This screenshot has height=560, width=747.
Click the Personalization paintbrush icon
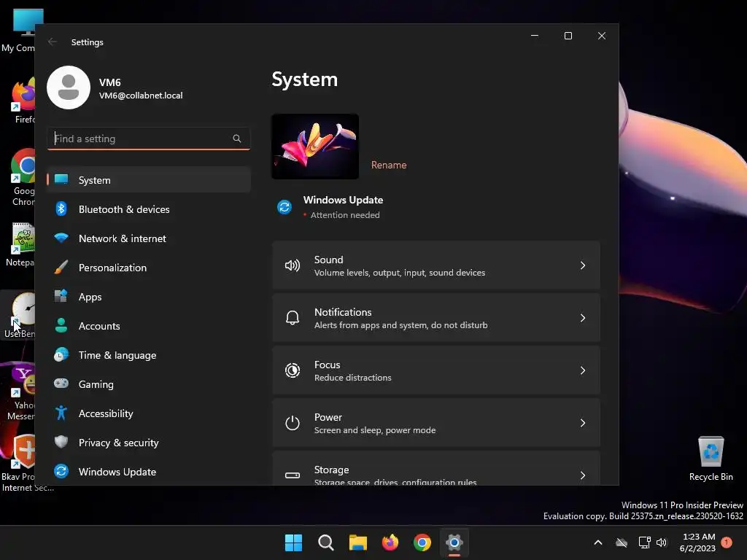(x=61, y=267)
